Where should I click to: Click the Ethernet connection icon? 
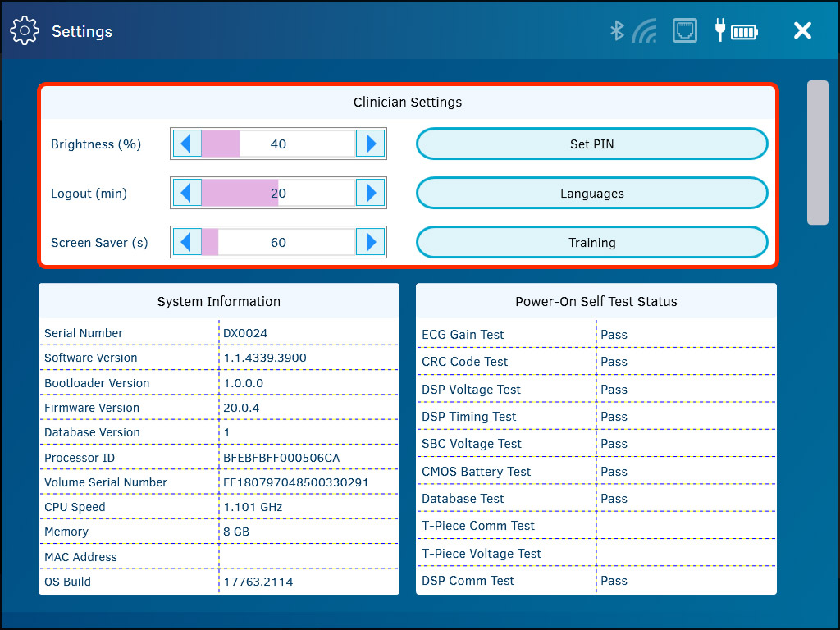coord(685,30)
